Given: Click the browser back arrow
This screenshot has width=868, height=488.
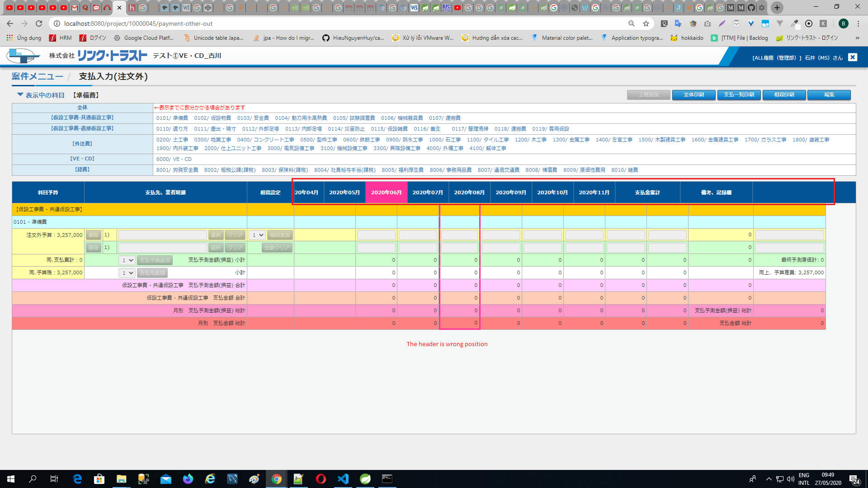Looking at the screenshot, I should tap(10, 23).
